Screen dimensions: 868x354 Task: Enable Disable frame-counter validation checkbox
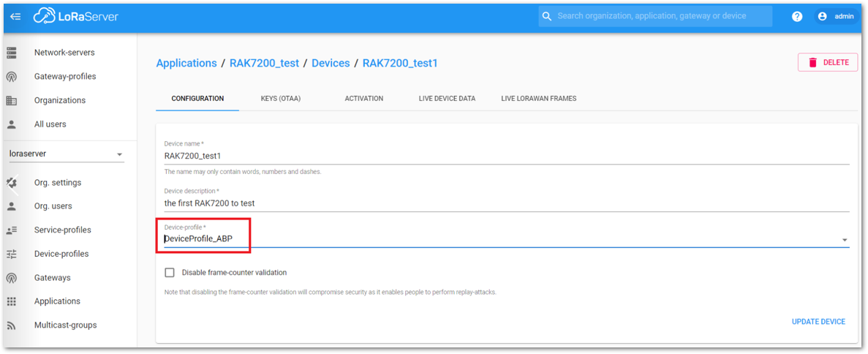pos(170,273)
